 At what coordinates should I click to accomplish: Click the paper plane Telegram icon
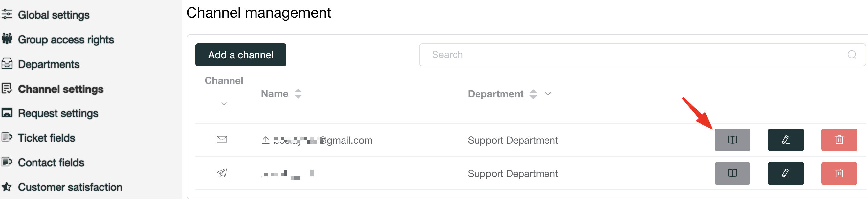pyautogui.click(x=222, y=173)
